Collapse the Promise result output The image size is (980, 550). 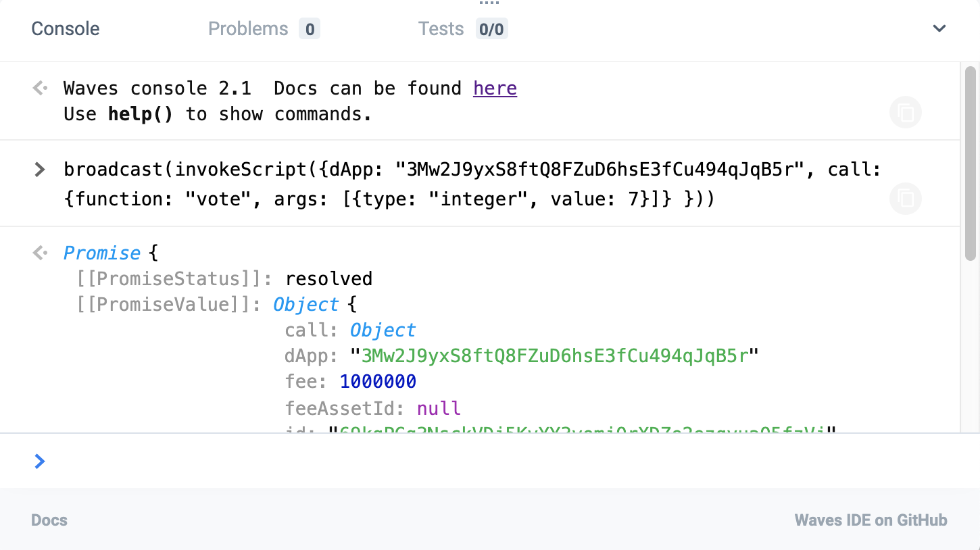pos(102,253)
